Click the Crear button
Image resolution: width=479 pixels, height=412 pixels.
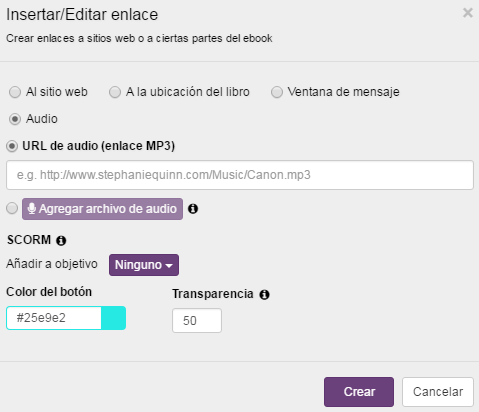coord(359,392)
